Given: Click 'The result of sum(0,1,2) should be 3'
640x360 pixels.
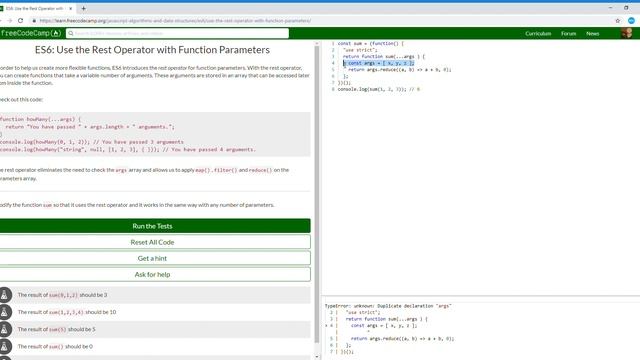Looking at the screenshot, I should tap(62, 295).
